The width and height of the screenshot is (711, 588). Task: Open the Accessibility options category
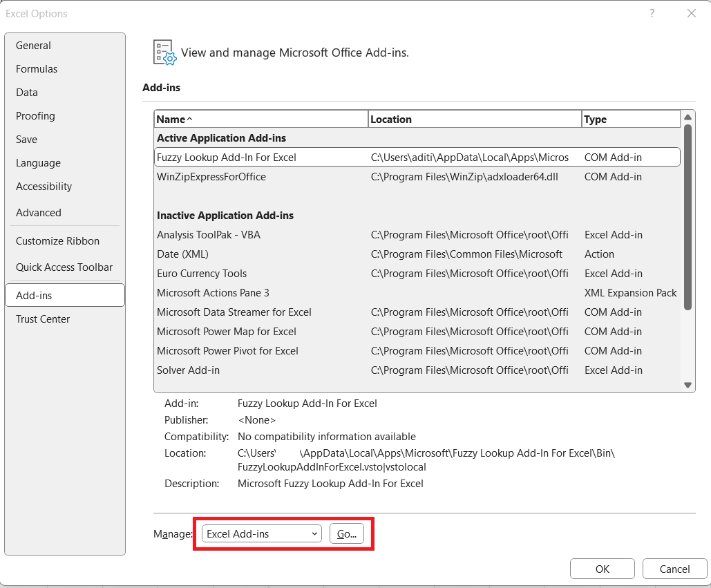pos(65,187)
